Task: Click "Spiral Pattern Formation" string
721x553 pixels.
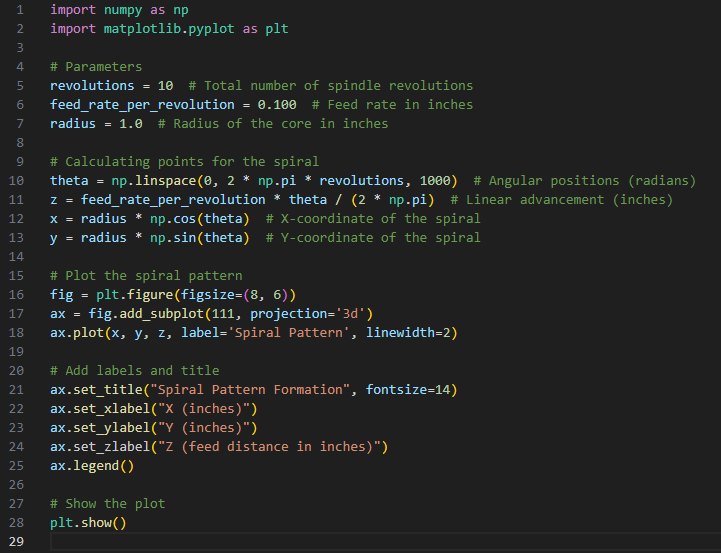Action: click(x=250, y=390)
